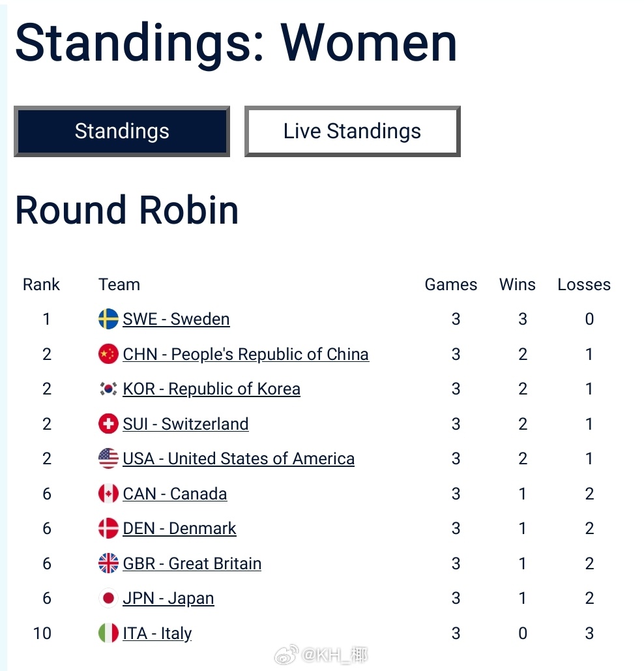Image resolution: width=644 pixels, height=671 pixels.
Task: Click the Korea flag icon
Action: 108,389
